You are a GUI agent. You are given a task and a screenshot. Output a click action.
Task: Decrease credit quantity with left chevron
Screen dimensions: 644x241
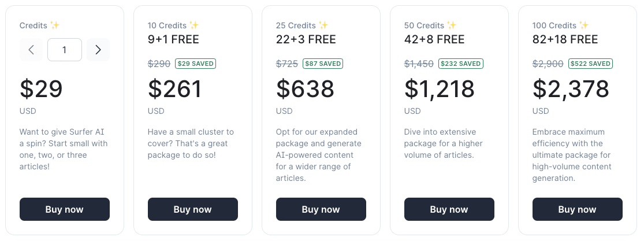31,50
